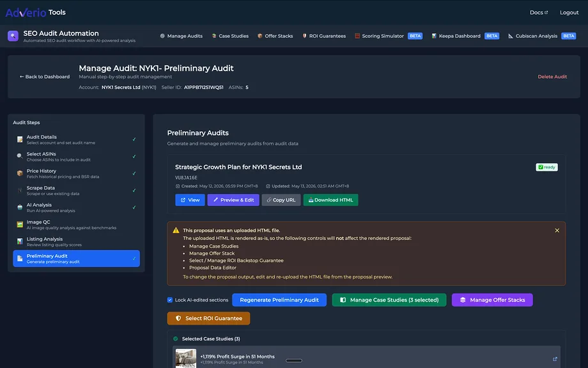Image resolution: width=588 pixels, height=368 pixels.
Task: Click the Strategic Growth Plan proposal title
Action: pyautogui.click(x=238, y=167)
